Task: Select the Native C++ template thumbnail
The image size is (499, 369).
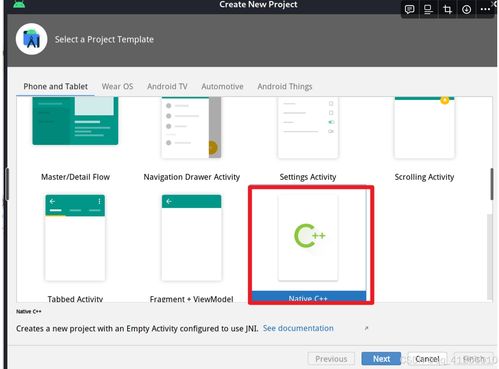Action: (308, 238)
